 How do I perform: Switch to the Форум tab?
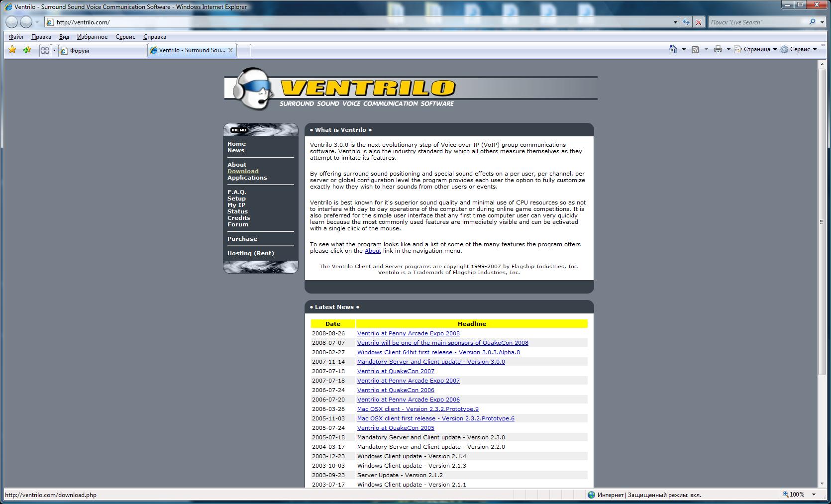[102, 50]
